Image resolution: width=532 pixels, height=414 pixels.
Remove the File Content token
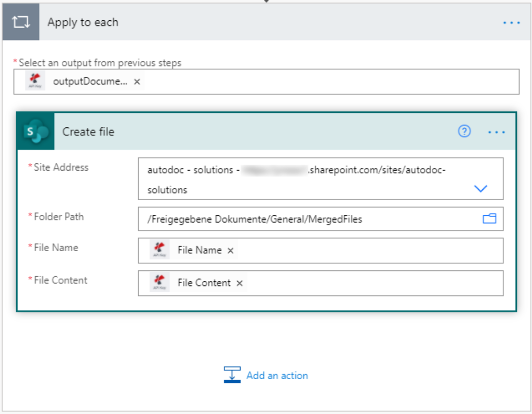point(240,283)
